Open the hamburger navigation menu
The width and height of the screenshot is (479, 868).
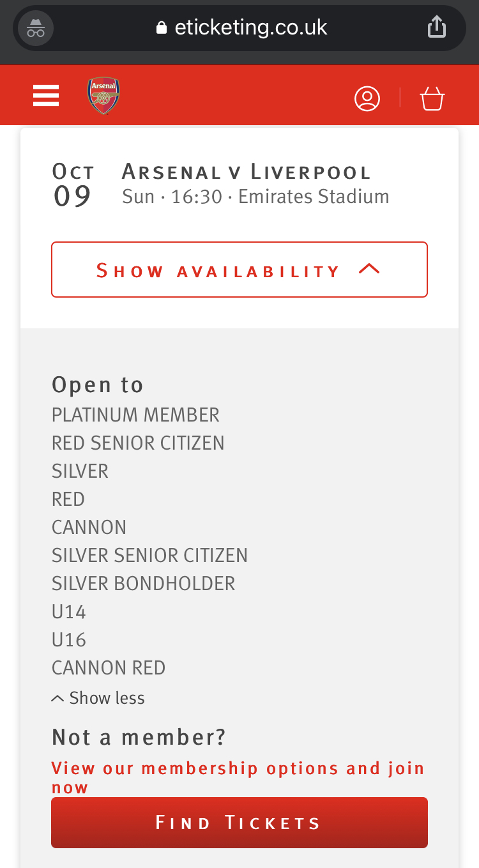click(46, 96)
